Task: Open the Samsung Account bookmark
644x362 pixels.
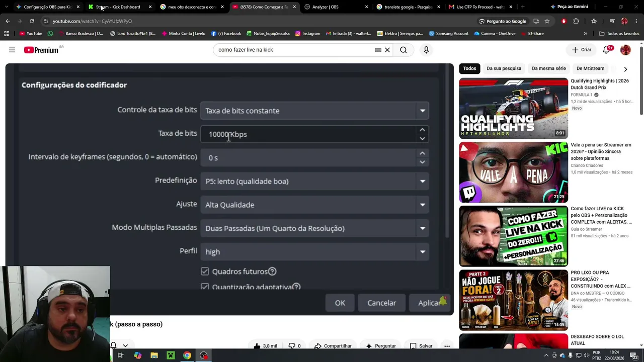Action: coord(448,33)
